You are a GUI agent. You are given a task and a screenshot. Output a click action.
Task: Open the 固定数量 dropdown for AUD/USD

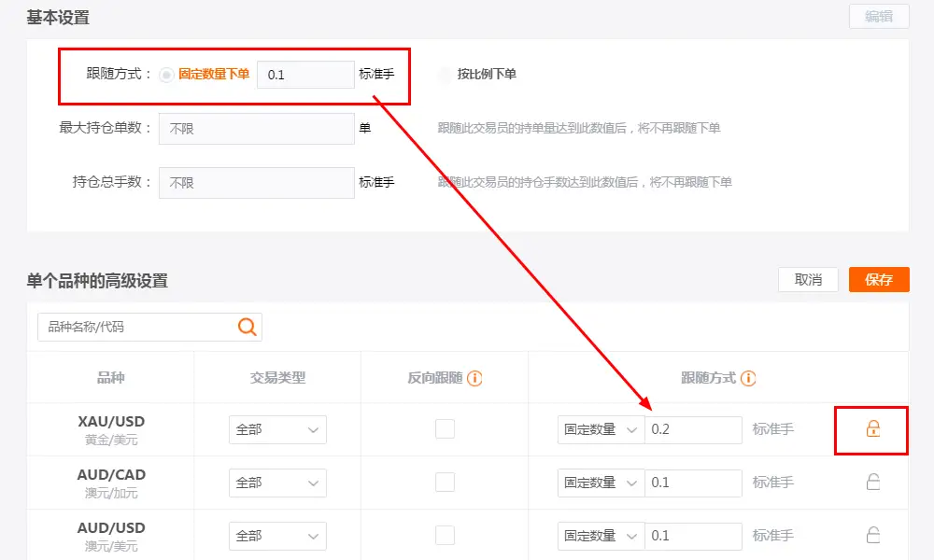[x=601, y=536]
